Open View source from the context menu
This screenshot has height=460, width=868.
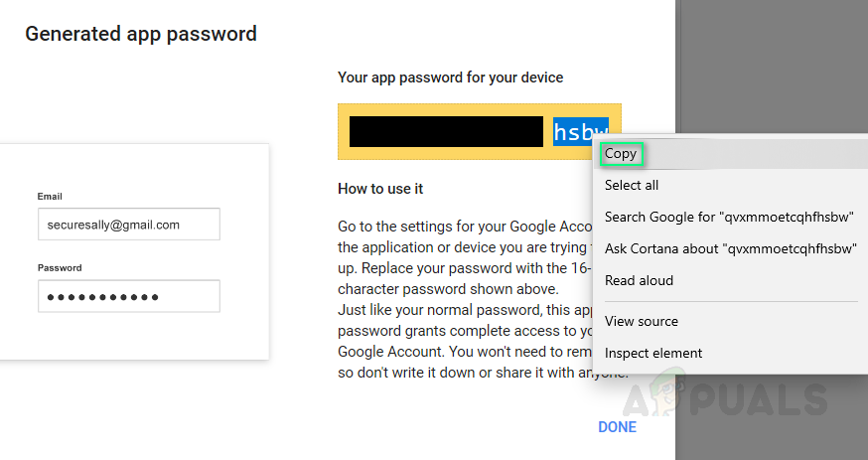click(x=641, y=321)
